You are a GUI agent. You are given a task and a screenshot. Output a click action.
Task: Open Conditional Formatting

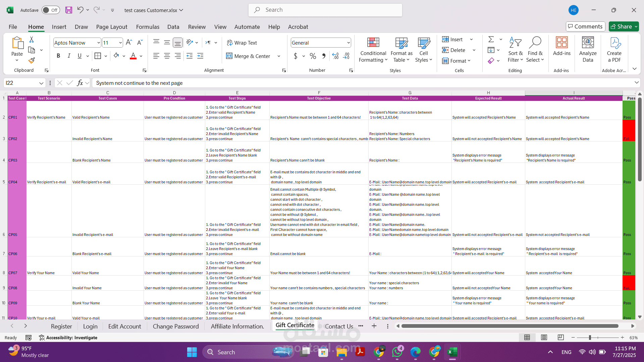click(x=373, y=50)
